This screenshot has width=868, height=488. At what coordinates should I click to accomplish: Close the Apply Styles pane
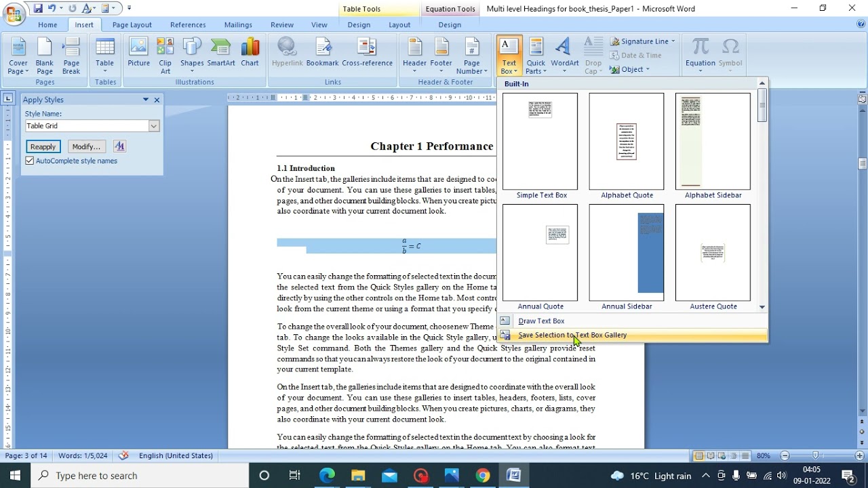(x=157, y=100)
